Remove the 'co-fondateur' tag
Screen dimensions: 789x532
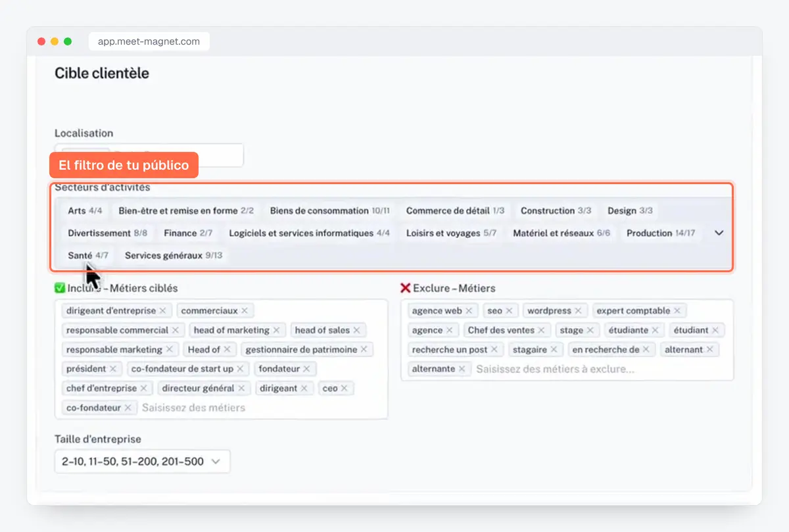pos(128,408)
